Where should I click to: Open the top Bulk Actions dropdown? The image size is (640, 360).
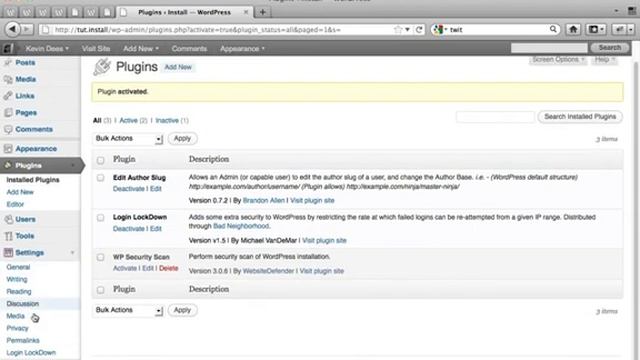pyautogui.click(x=128, y=139)
